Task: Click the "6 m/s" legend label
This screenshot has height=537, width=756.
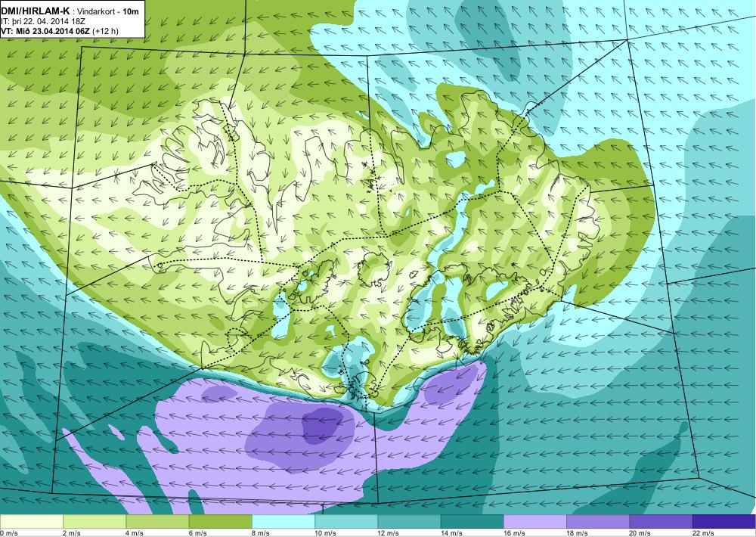Action: (x=197, y=533)
